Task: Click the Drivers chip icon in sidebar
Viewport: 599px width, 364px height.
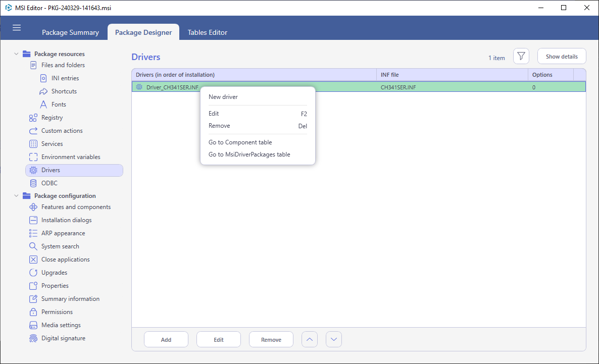Action: 33,170
